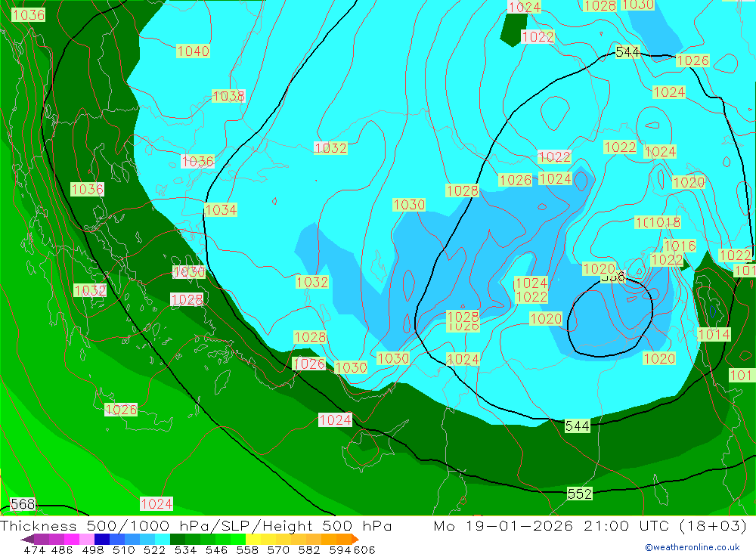Select the darkest green legend swatch
The image size is (756, 554).
coord(178,539)
